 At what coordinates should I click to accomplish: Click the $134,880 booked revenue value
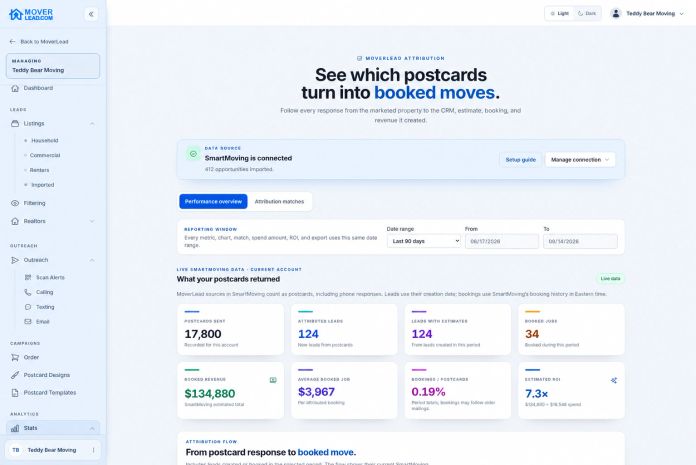coord(210,394)
